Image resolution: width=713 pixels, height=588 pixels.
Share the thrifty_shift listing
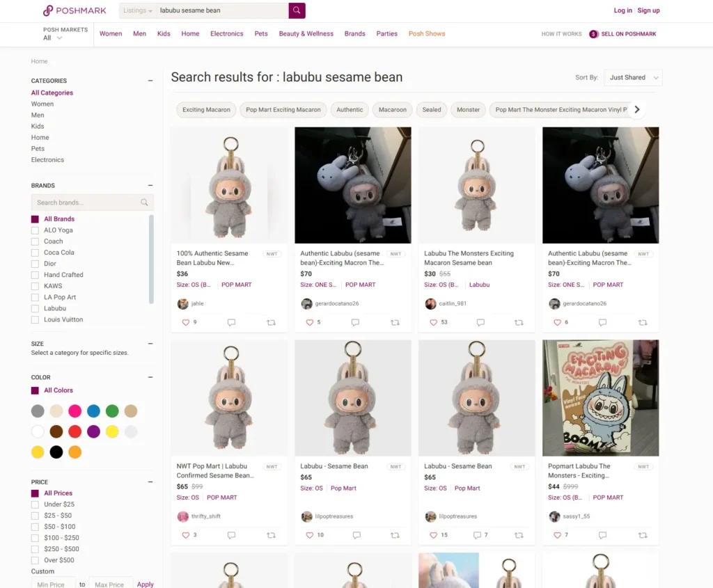(271, 535)
